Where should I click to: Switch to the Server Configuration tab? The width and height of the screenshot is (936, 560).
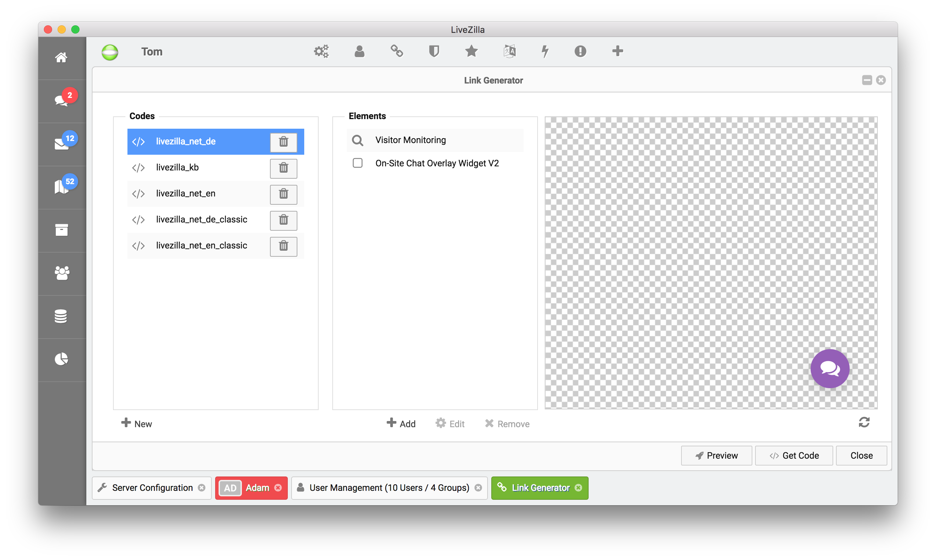tap(152, 488)
